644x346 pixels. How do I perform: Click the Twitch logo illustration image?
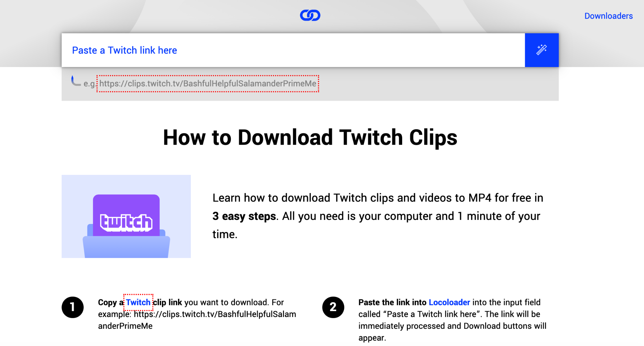click(x=126, y=216)
